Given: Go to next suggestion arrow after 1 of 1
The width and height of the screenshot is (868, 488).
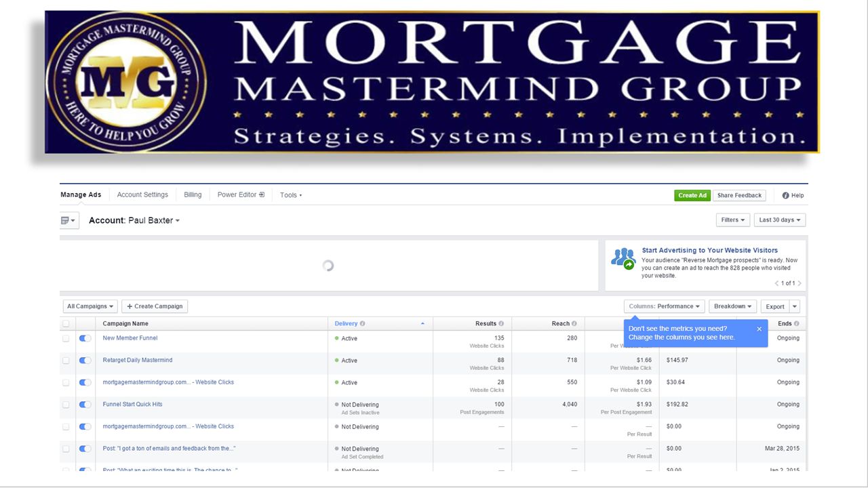Looking at the screenshot, I should pos(800,283).
